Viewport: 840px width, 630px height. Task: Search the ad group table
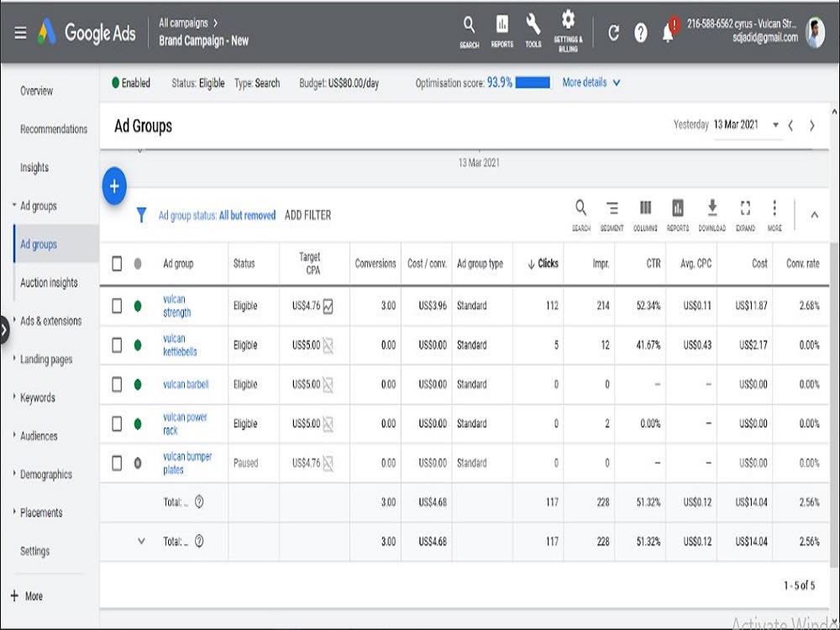pyautogui.click(x=580, y=215)
